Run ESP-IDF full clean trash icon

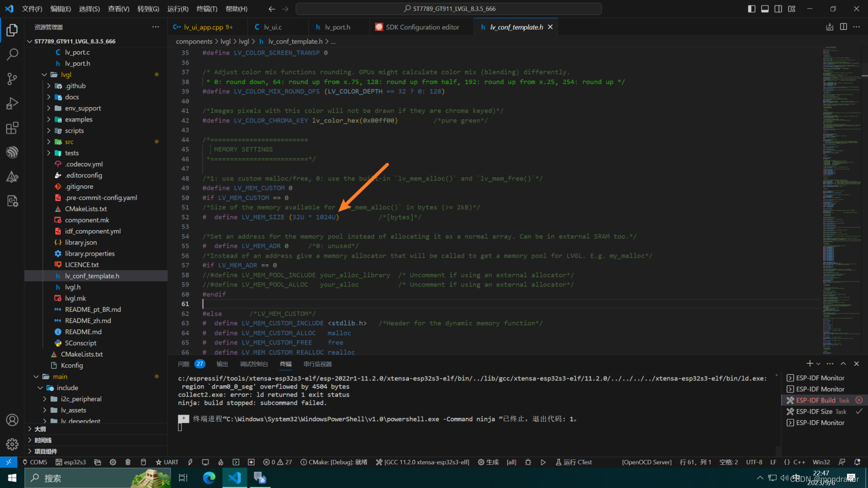[x=128, y=462]
